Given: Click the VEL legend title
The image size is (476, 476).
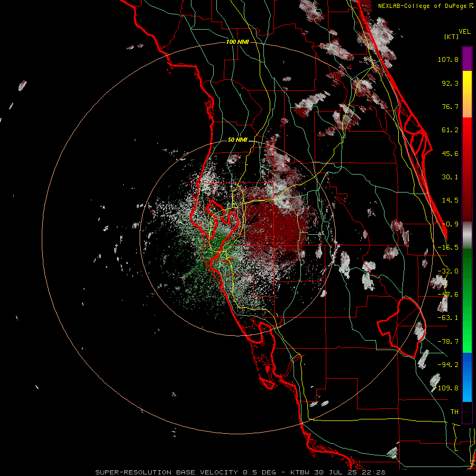Looking at the screenshot, I should 464,32.
